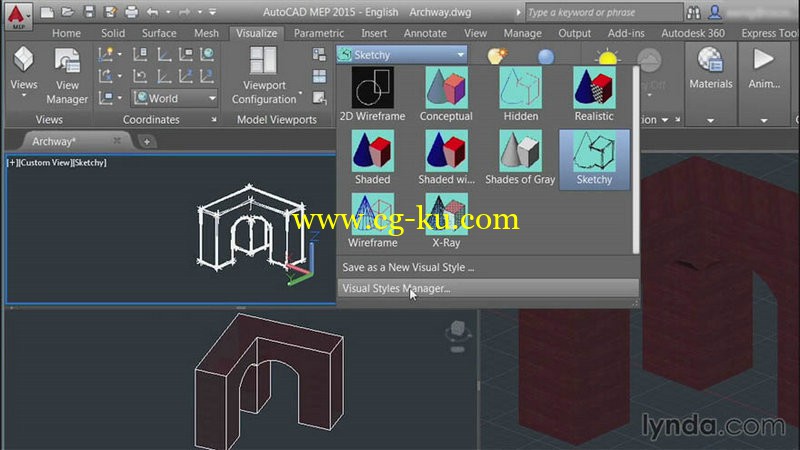
Task: Switch to the Mesh ribbon tab
Action: coord(206,33)
